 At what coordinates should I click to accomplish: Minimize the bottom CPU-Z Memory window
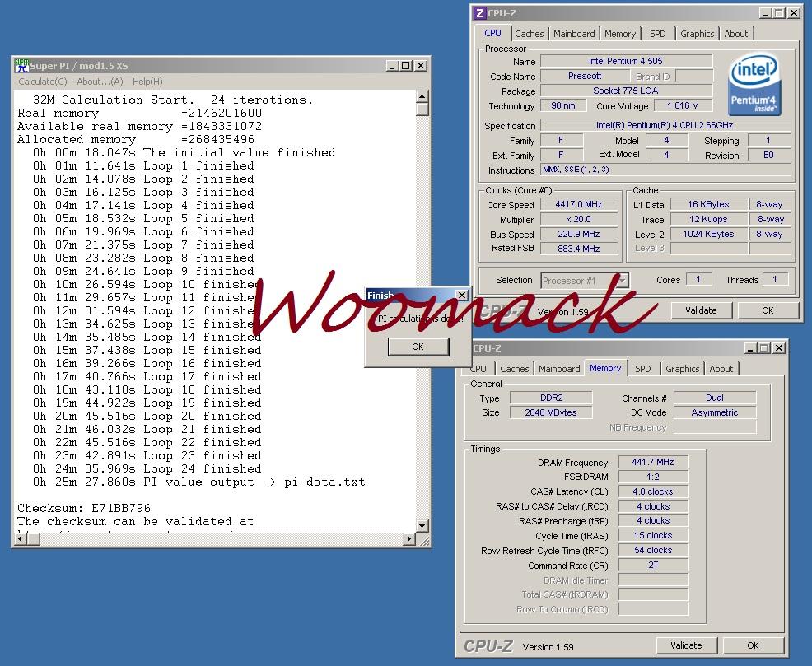pyautogui.click(x=751, y=348)
